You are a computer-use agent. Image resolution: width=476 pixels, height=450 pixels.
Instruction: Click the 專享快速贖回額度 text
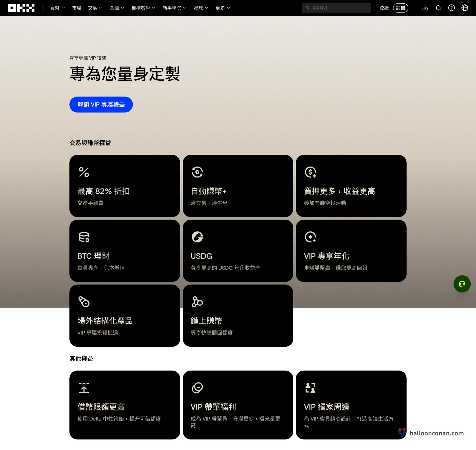coord(212,333)
